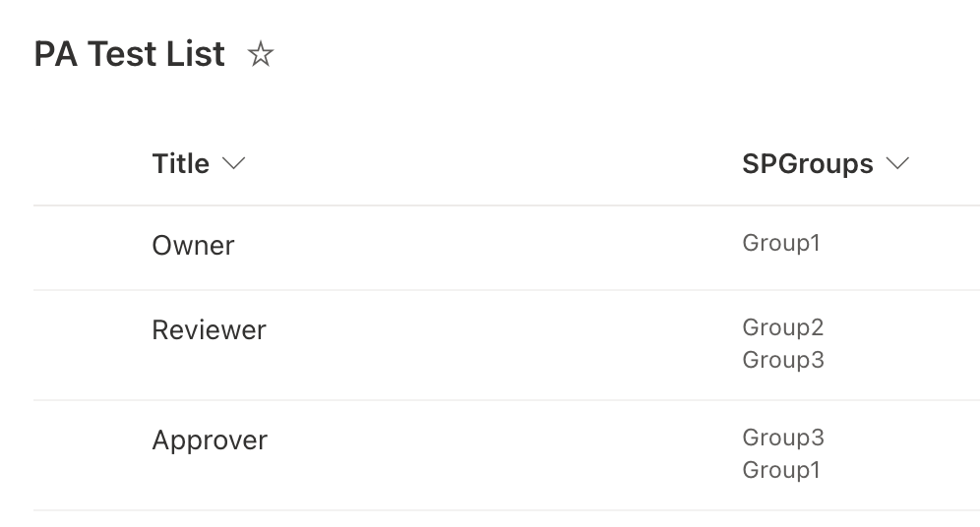
Task: Open the Owner list item
Action: click(193, 245)
